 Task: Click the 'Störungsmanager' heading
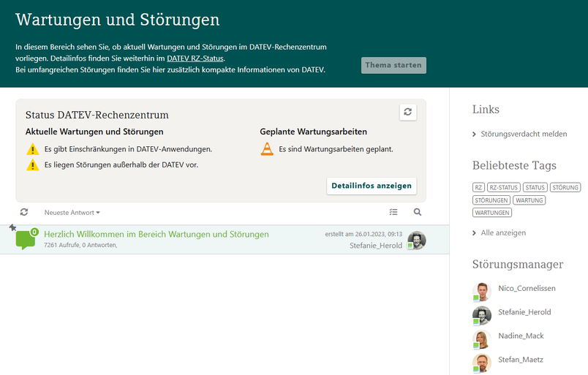[518, 265]
